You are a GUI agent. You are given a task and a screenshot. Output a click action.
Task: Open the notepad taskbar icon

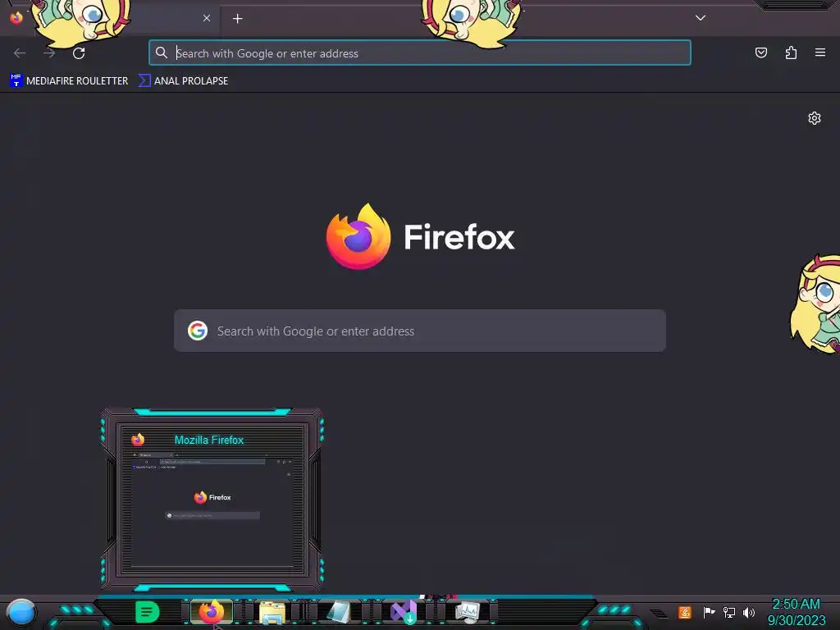339,612
